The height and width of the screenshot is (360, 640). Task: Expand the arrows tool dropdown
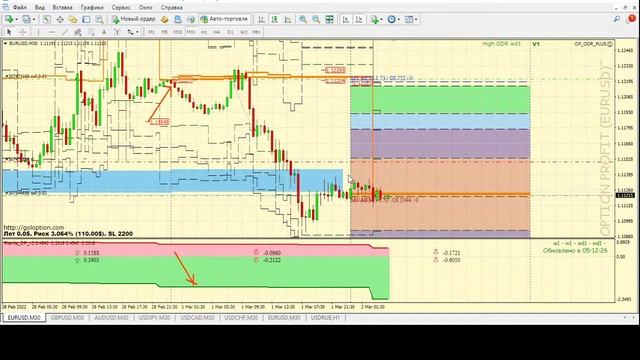point(137,32)
